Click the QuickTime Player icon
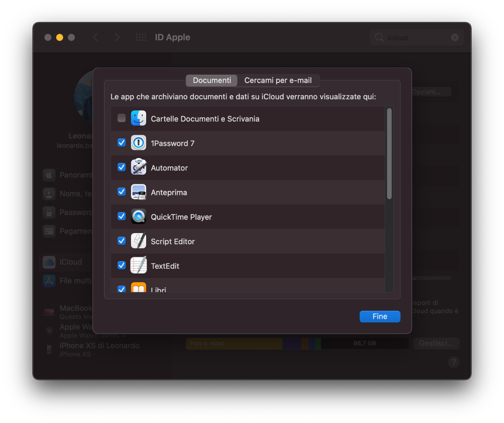Image resolution: width=504 pixels, height=423 pixels. 139,217
